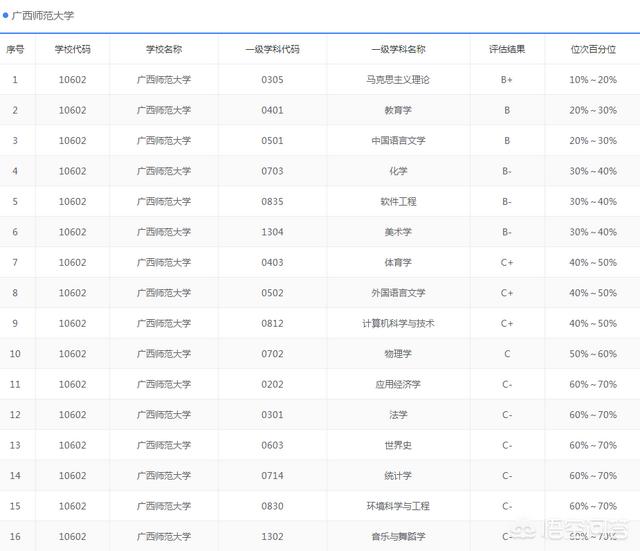Select the 体育学 subject cell

(398, 262)
